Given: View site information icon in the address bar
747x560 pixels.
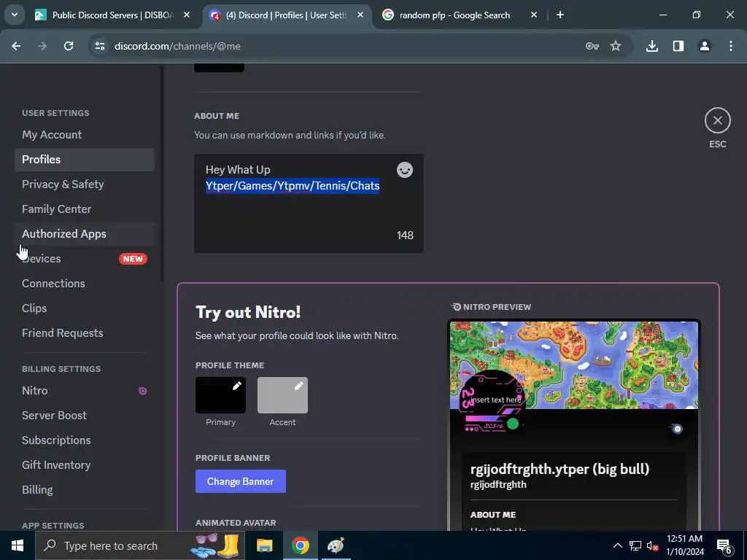Looking at the screenshot, I should [x=100, y=46].
